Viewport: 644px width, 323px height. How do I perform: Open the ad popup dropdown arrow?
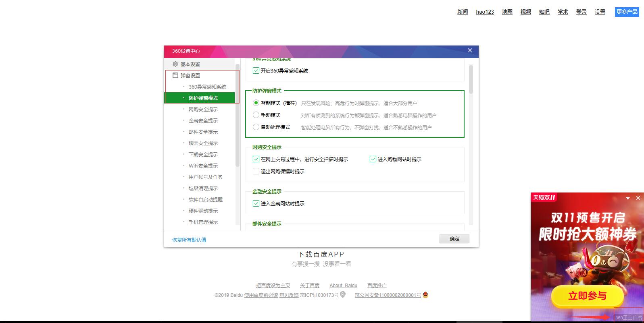(628, 198)
